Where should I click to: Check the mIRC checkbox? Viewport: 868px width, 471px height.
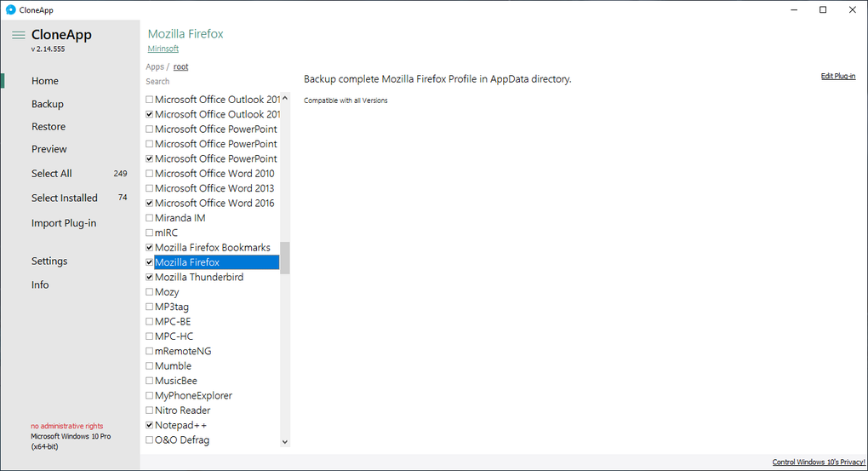point(150,233)
